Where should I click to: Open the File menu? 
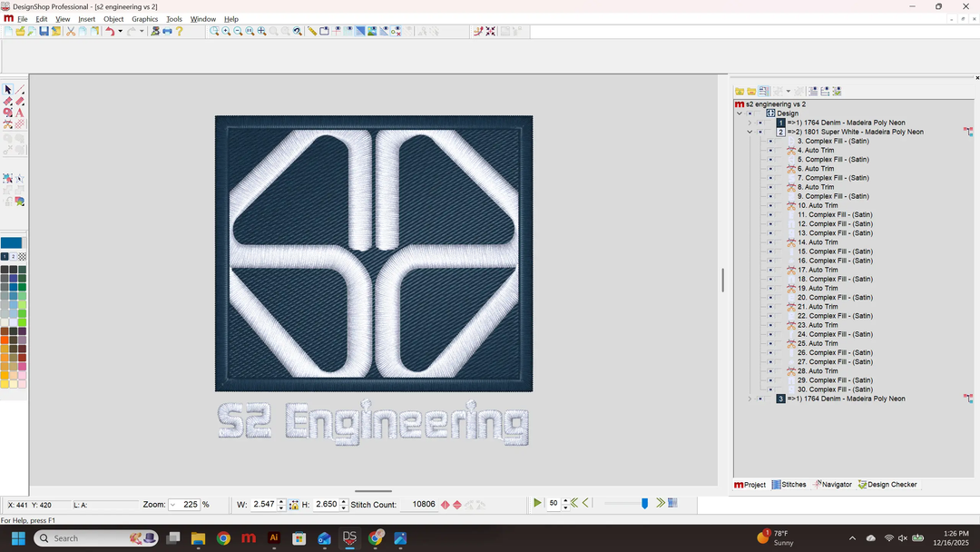point(23,19)
